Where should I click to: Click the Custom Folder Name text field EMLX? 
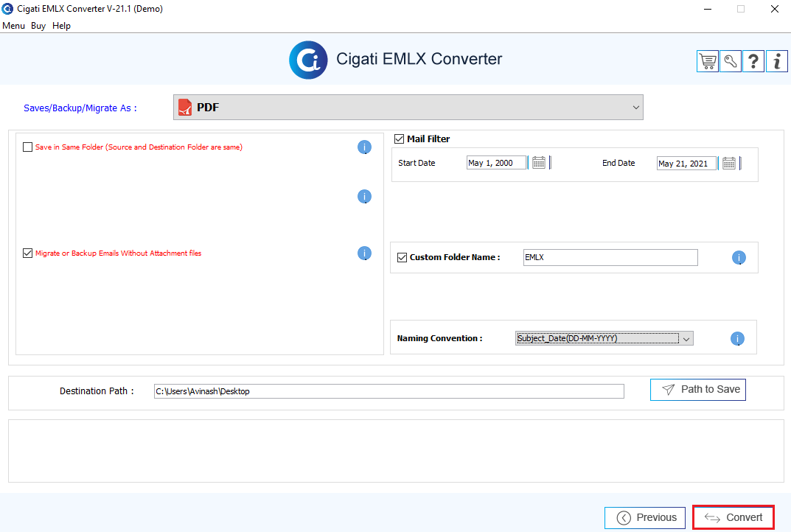pyautogui.click(x=610, y=258)
